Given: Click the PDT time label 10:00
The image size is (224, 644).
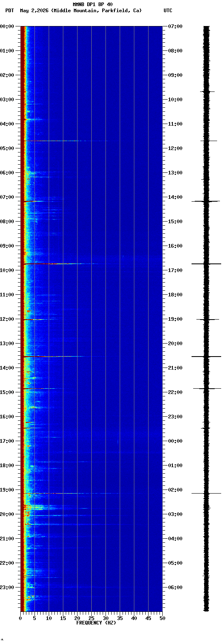Looking at the screenshot, I should pyautogui.click(x=7, y=270).
